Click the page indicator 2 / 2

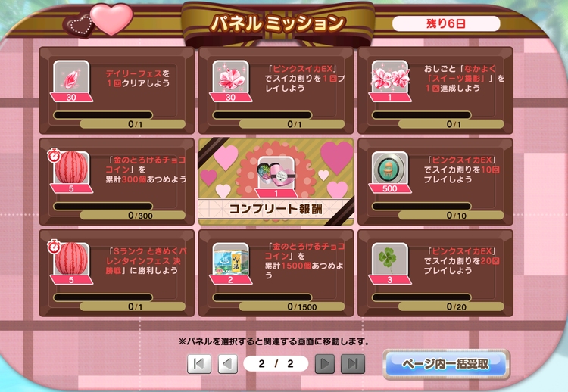[x=276, y=364]
